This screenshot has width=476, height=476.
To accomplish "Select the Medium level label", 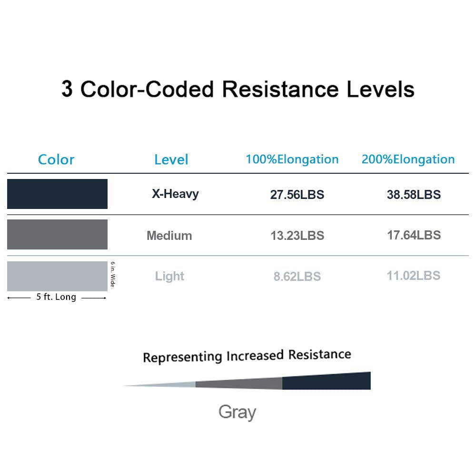I will tap(169, 236).
